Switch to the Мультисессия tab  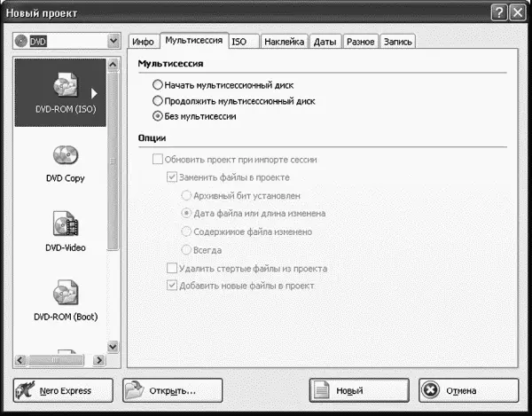pyautogui.click(x=194, y=41)
